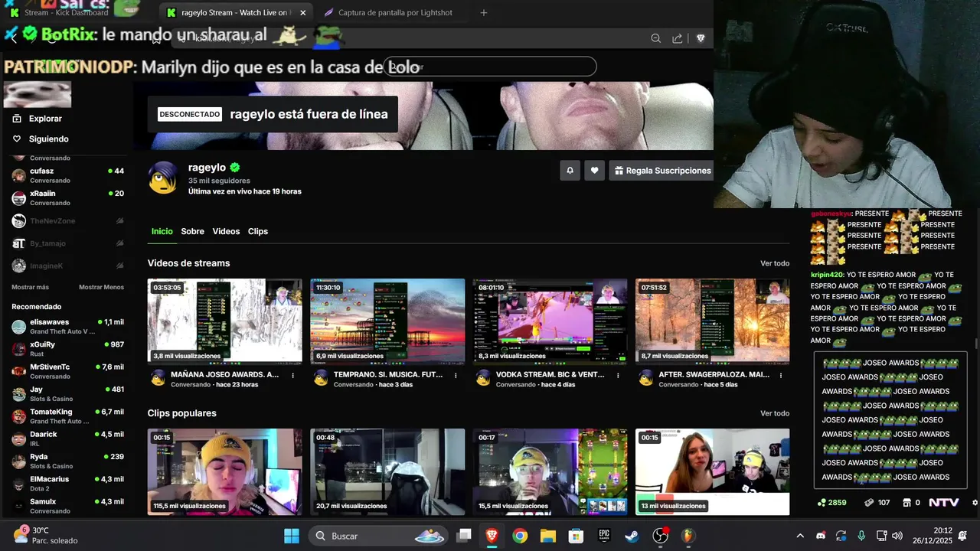
Task: Open recommended channel elisawaves
Action: pos(67,327)
